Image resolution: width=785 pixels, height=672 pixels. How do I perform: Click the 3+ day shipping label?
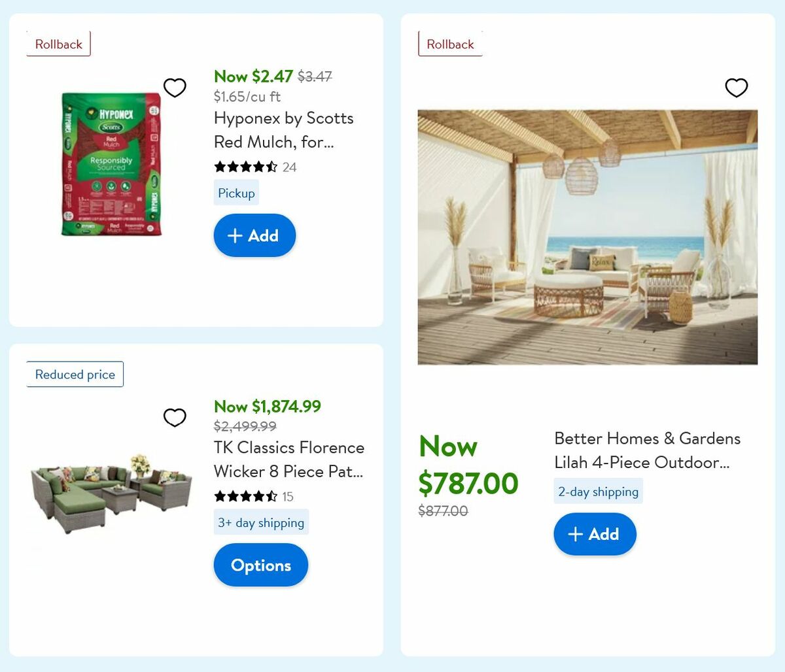coord(260,522)
